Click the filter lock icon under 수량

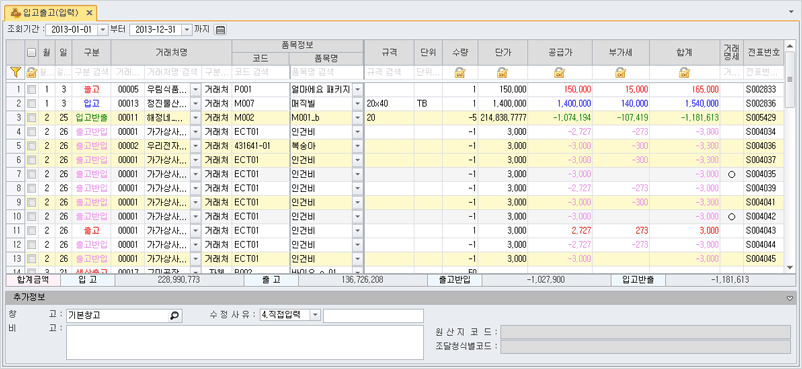[x=460, y=73]
